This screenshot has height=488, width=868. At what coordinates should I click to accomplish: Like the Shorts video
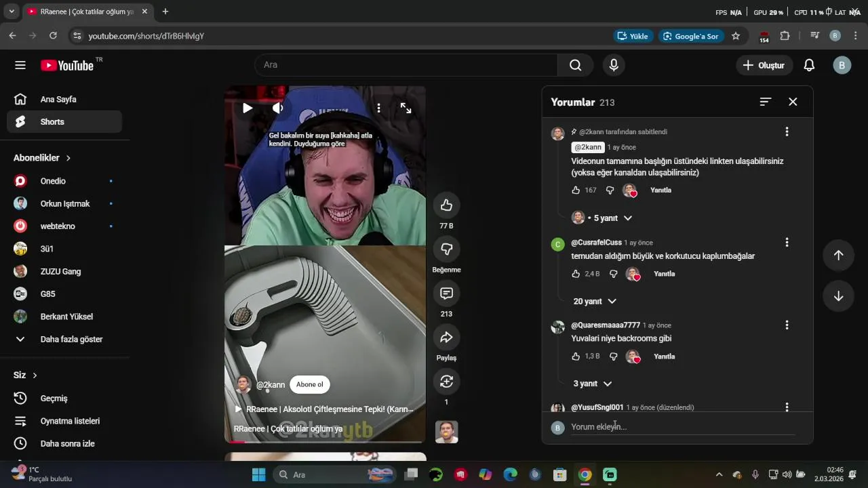[x=446, y=205]
